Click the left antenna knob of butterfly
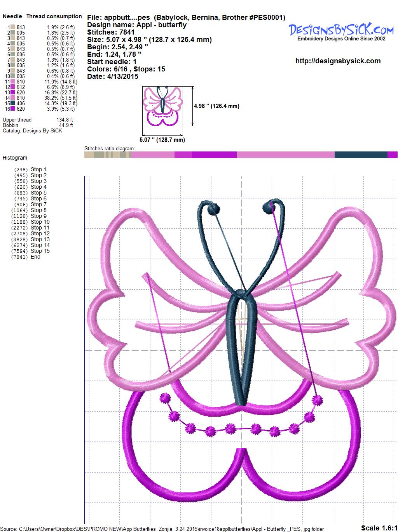The image size is (398, 532). coord(212,210)
